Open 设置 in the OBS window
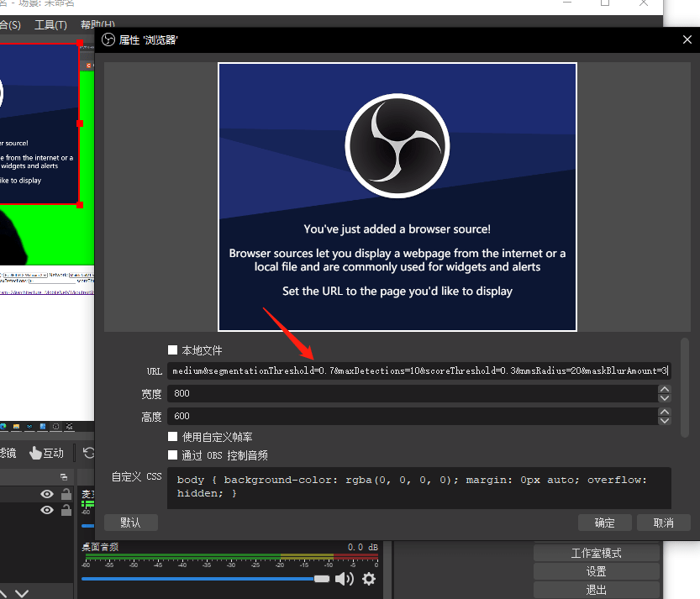The image size is (700, 599). coord(597,571)
